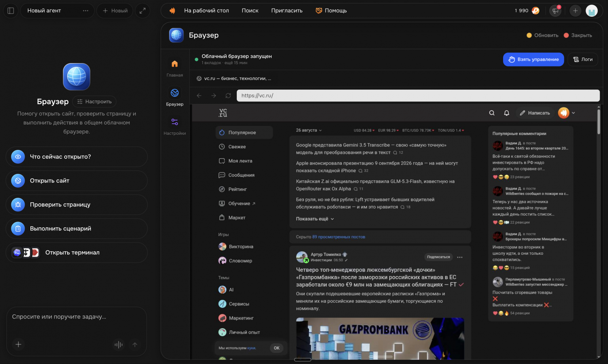Open the Логи button
This screenshot has width=608, height=364.
[x=583, y=60]
